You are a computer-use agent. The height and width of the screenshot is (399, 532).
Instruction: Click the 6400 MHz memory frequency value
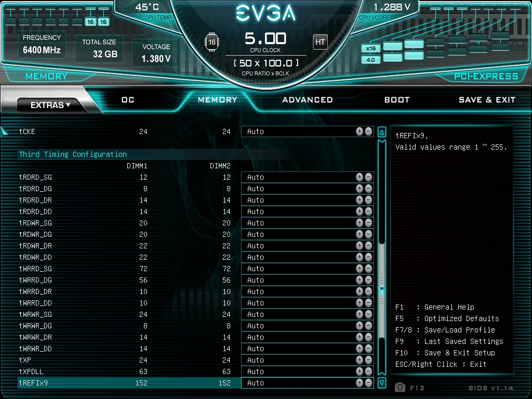click(x=42, y=50)
